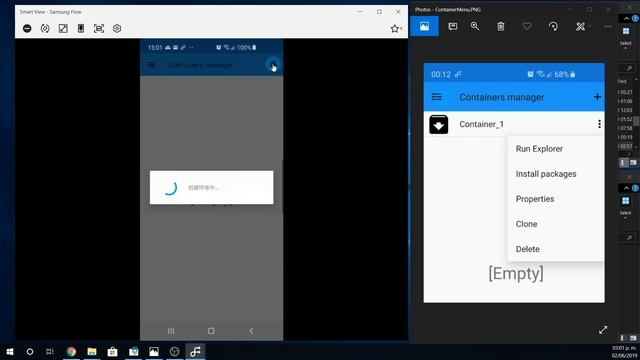Open the Windows Start menu
The height and width of the screenshot is (360, 640).
pos(10,351)
